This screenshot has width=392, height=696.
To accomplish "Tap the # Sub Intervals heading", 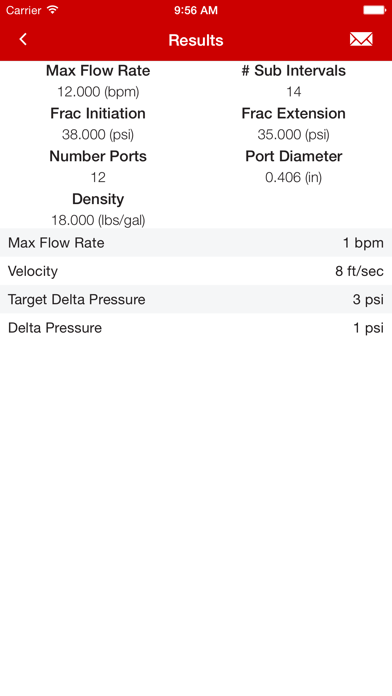I will pos(293,71).
